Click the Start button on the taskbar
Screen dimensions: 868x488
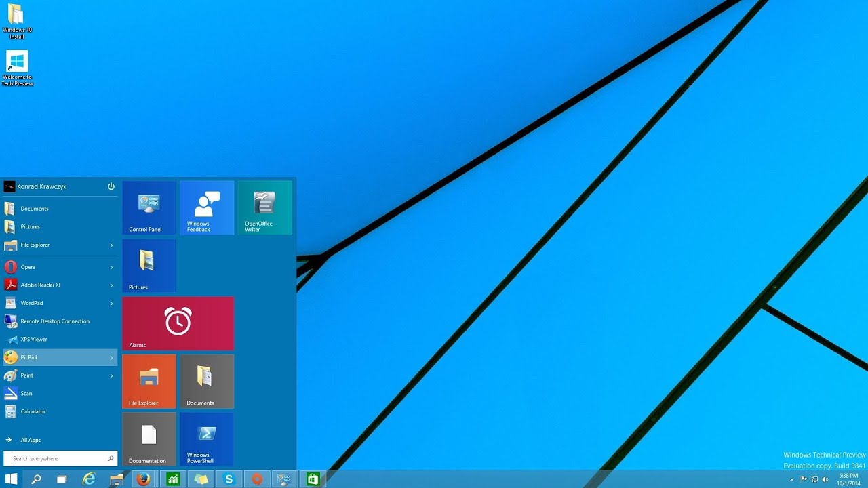(x=12, y=479)
